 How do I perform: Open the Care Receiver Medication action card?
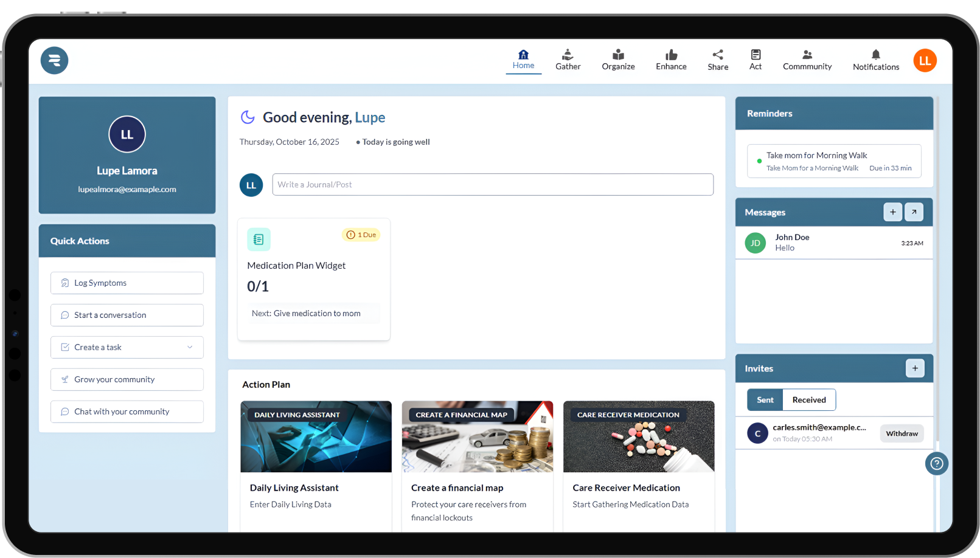click(x=638, y=462)
